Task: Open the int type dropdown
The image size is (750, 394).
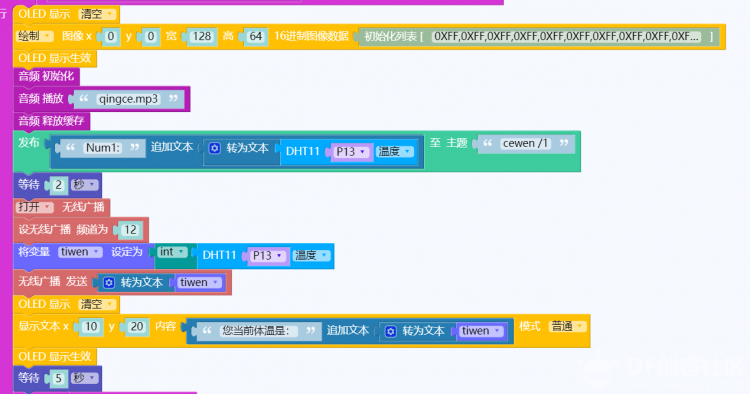Action: click(x=172, y=252)
